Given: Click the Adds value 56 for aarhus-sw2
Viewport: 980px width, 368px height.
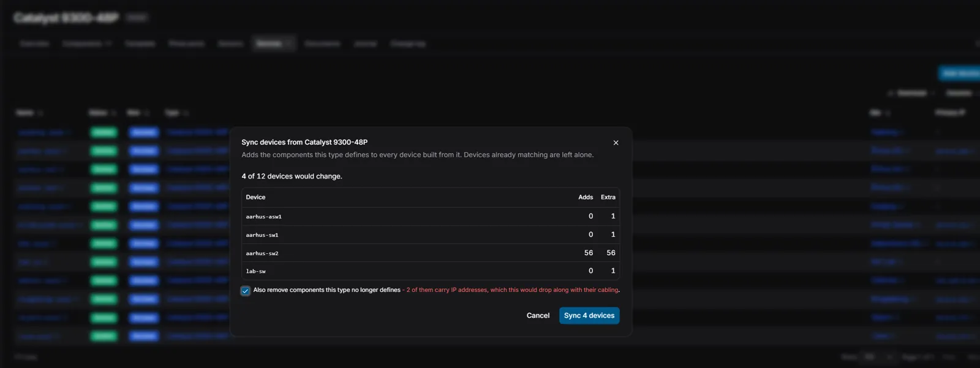Looking at the screenshot, I should (589, 253).
